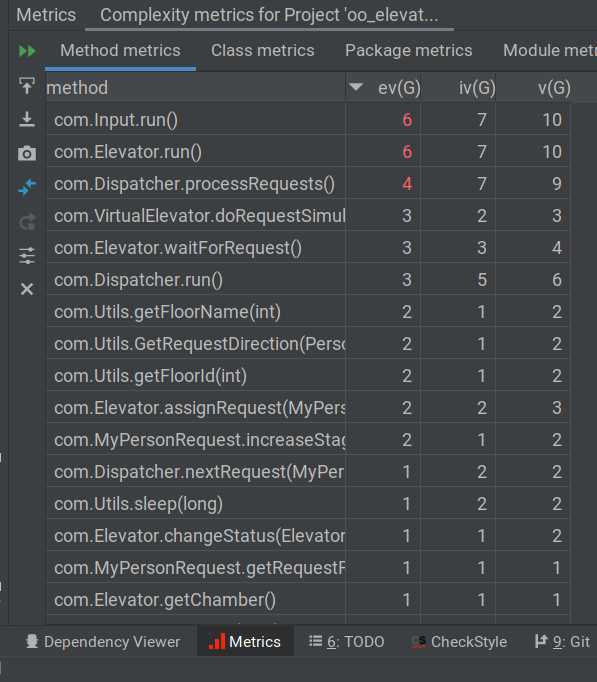Open the filter sliders settings icon
Image resolution: width=597 pixels, height=682 pixels.
pos(27,256)
